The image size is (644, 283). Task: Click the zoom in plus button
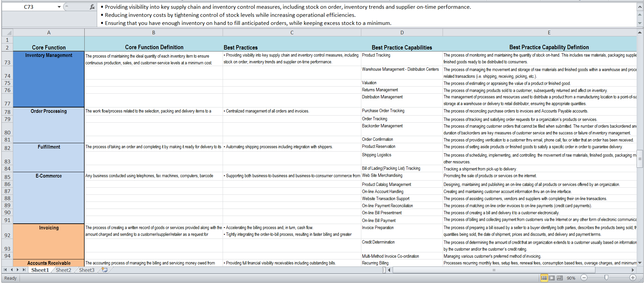point(633,278)
